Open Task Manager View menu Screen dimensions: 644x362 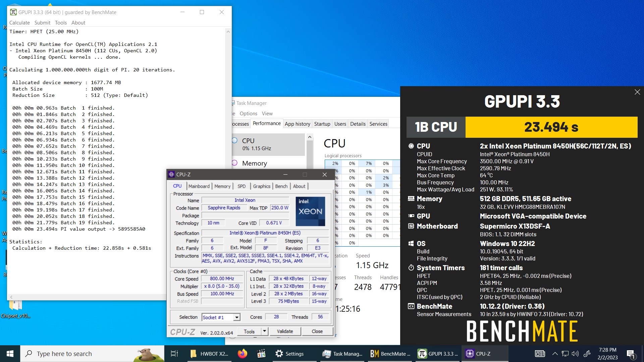[267, 113]
